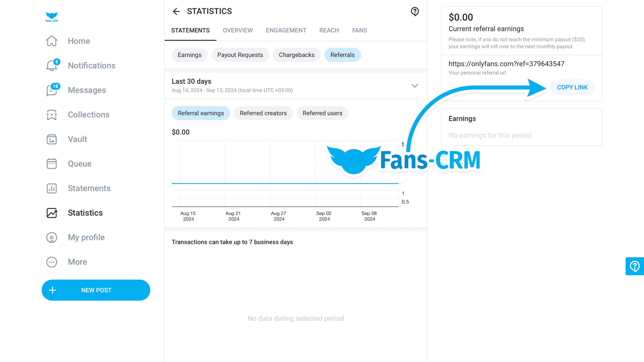644x362 pixels.
Task: Select the Chargebacks filter chip
Action: pos(297,55)
